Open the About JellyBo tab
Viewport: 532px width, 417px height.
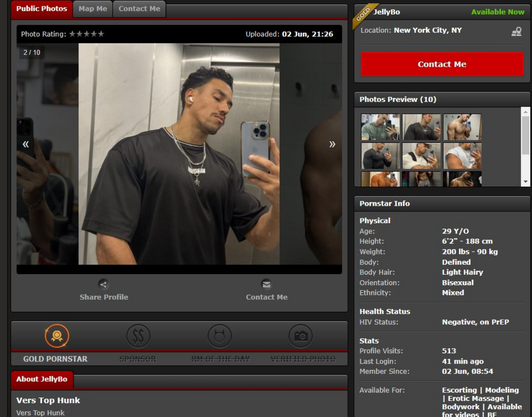coord(42,379)
